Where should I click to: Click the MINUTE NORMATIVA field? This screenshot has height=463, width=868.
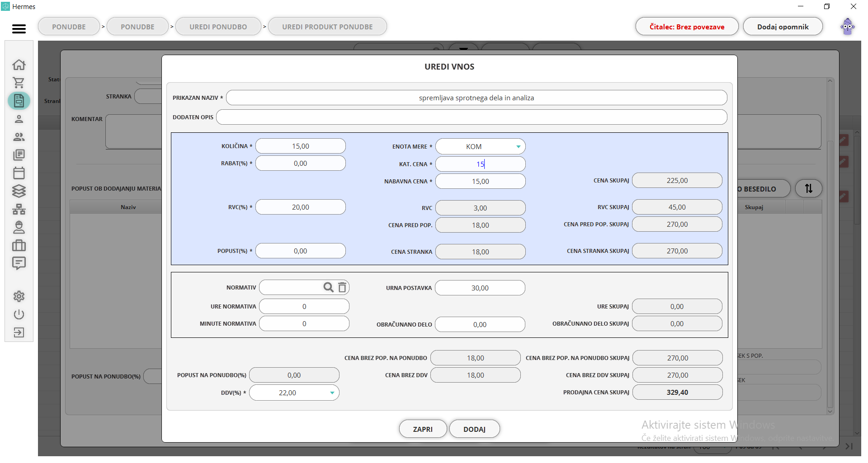(304, 323)
